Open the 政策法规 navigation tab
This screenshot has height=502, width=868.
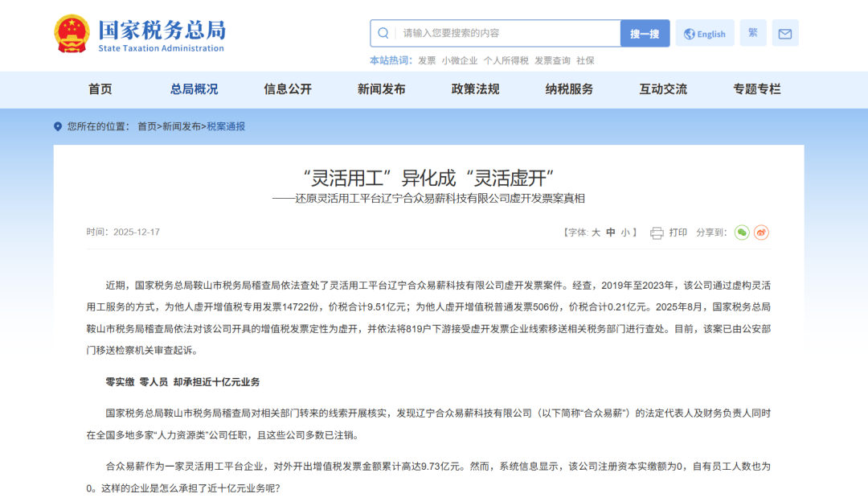[476, 89]
